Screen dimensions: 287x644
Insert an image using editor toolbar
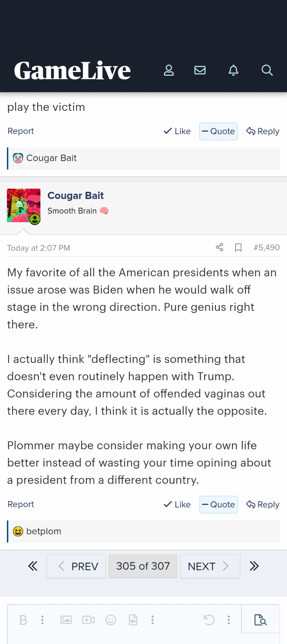pyautogui.click(x=66, y=620)
